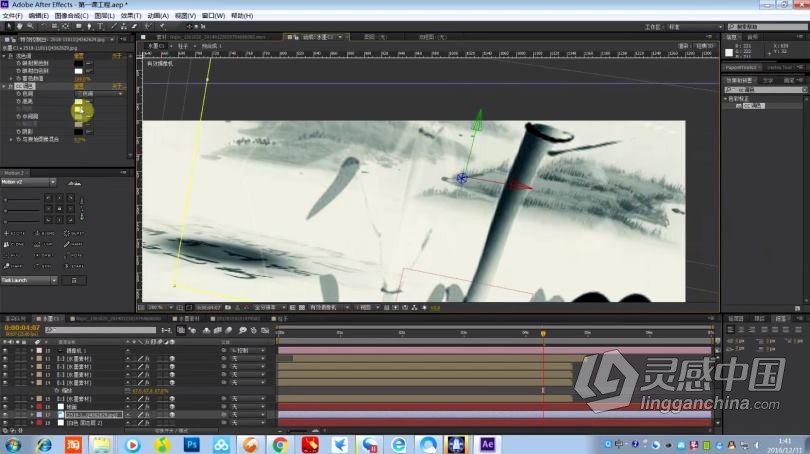
Task: Open the white color swatch in first effect
Action: [79, 71]
